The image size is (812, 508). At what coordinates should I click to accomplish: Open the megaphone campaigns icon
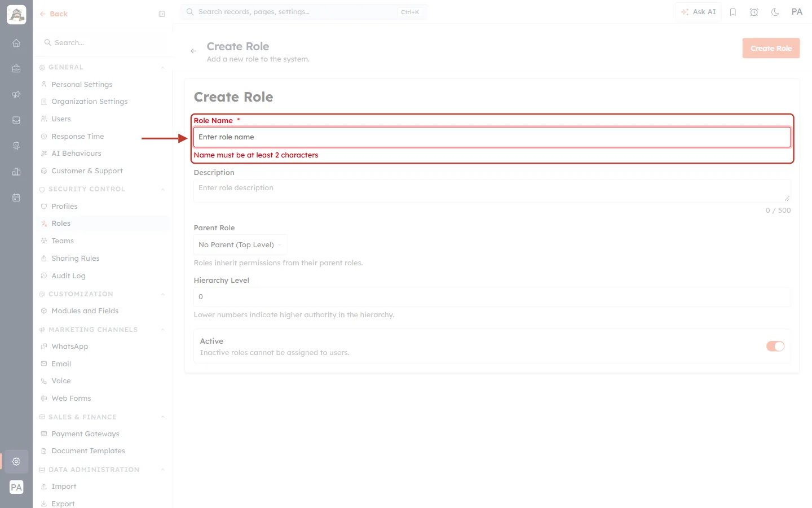pos(16,94)
